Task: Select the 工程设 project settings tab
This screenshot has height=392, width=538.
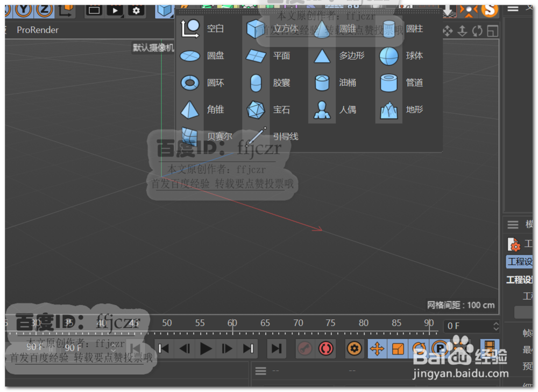Action: point(520,262)
